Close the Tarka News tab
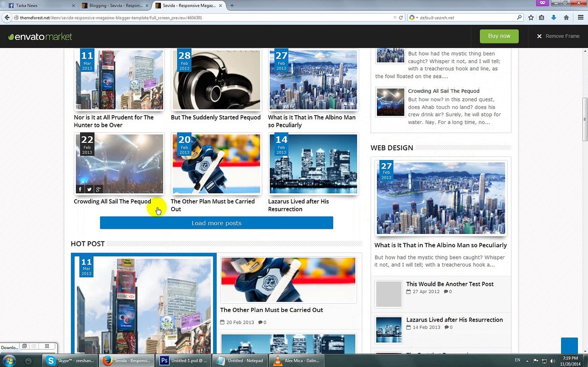 73,6
